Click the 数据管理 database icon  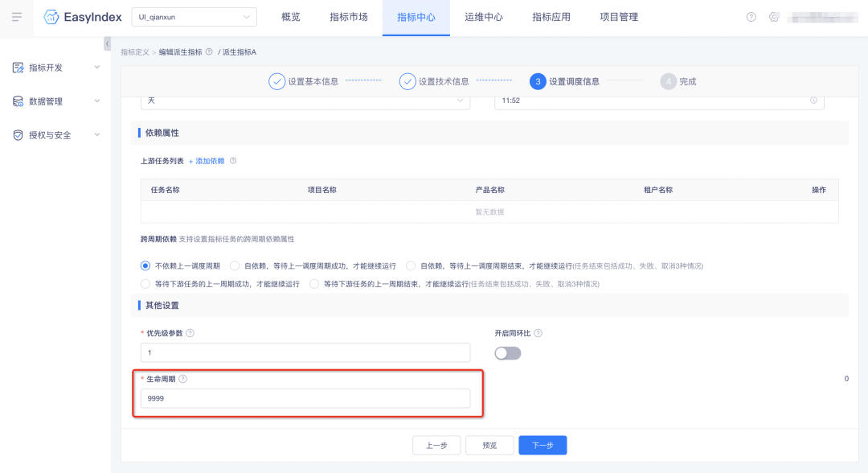pyautogui.click(x=18, y=101)
